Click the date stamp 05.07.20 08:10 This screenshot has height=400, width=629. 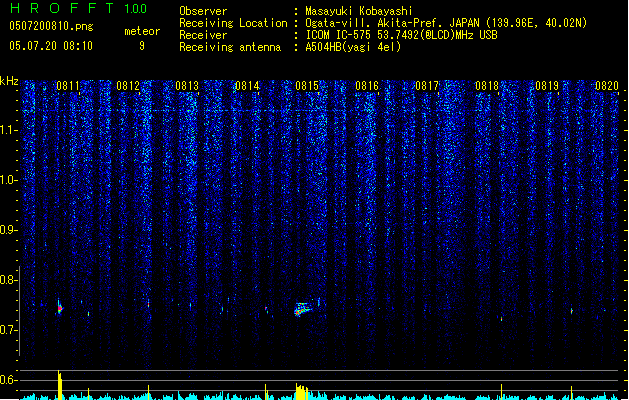(x=51, y=46)
